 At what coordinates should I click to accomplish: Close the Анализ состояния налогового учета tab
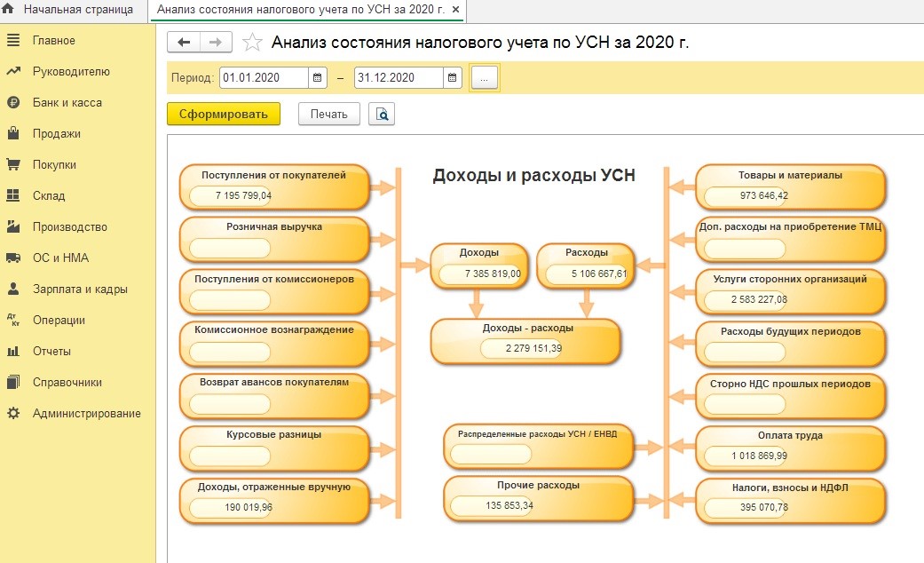pyautogui.click(x=455, y=10)
